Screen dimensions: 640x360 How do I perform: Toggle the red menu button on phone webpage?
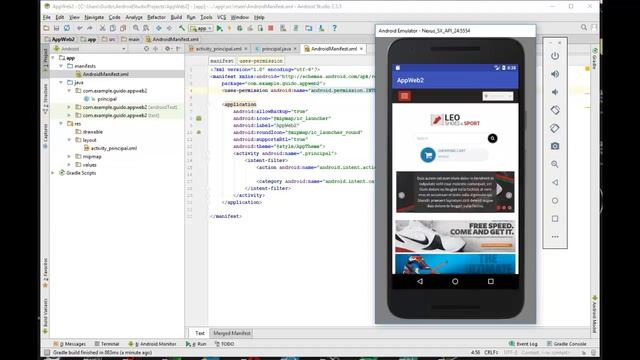pos(404,96)
